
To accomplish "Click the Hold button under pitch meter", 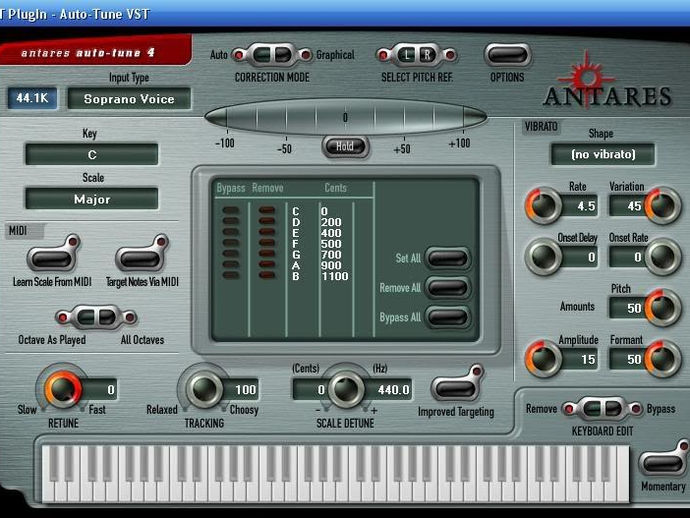I will (345, 147).
